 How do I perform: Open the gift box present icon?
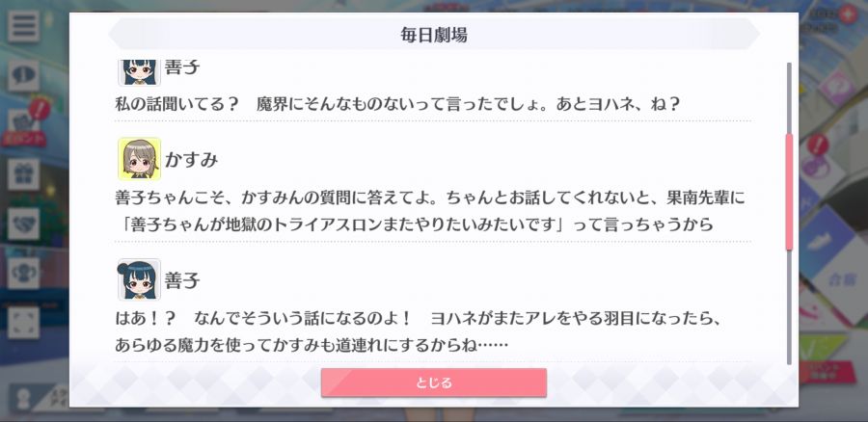click(23, 174)
